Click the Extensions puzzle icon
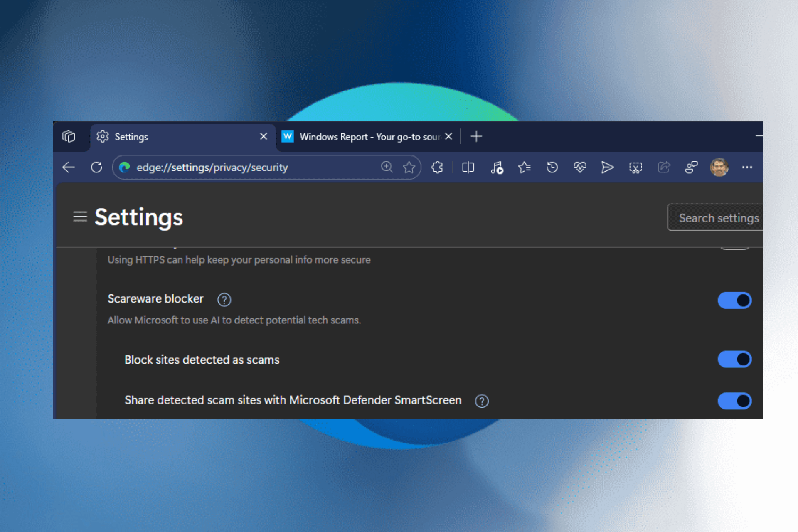 [x=437, y=167]
